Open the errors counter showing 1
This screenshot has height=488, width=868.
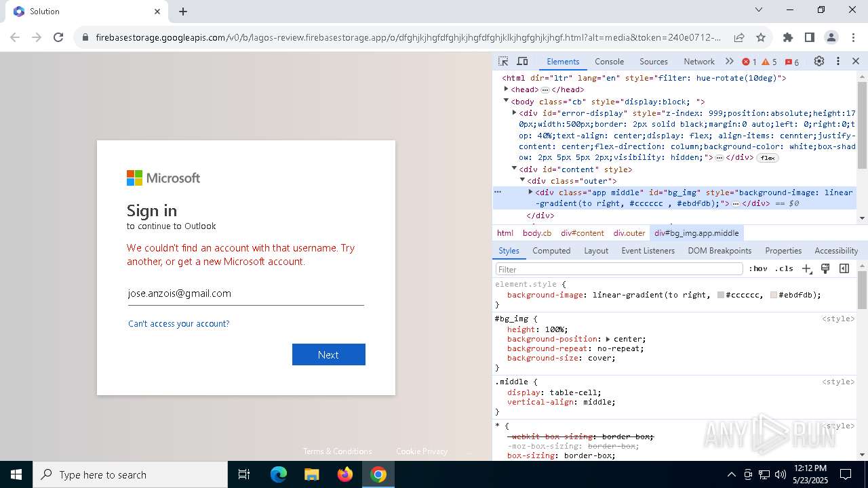click(749, 62)
